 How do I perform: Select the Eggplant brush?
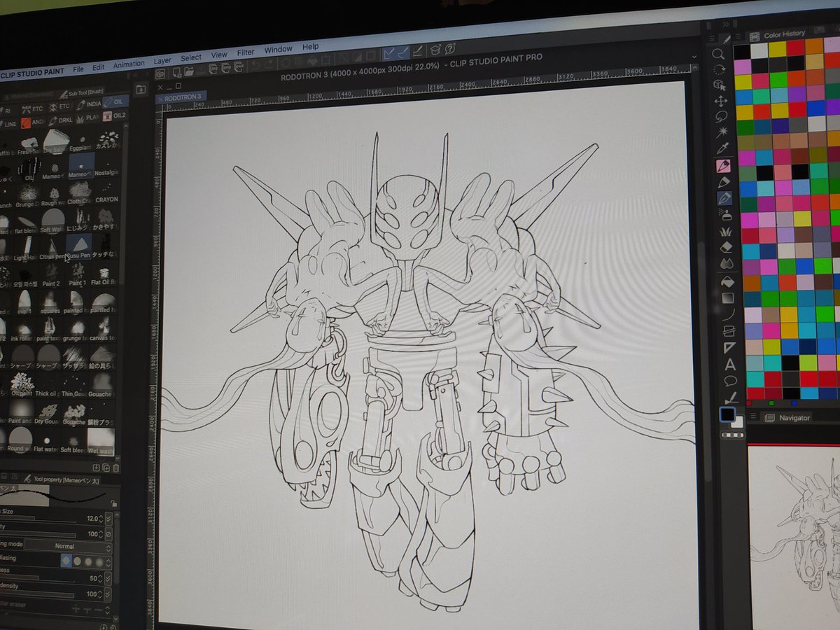coord(81,140)
